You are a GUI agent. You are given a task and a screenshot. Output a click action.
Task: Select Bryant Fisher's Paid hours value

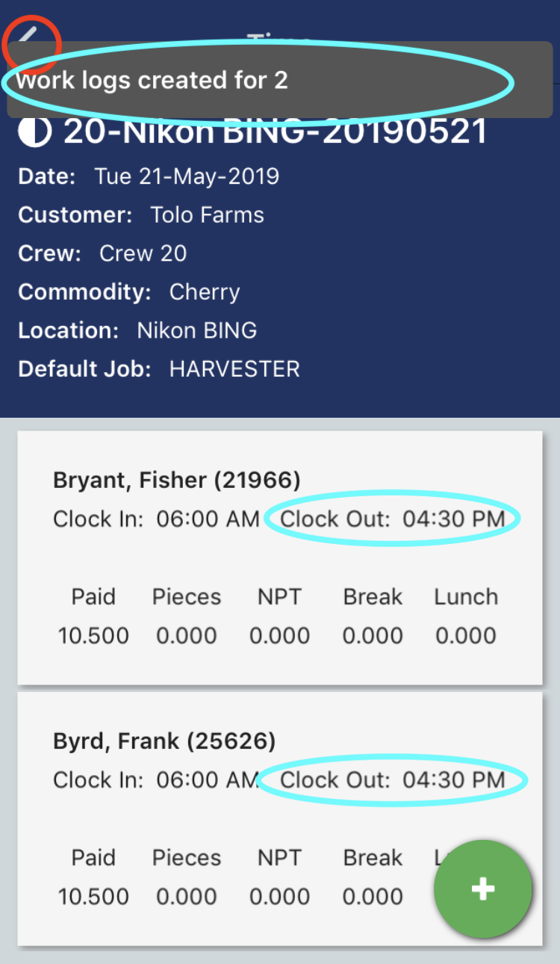click(x=93, y=636)
